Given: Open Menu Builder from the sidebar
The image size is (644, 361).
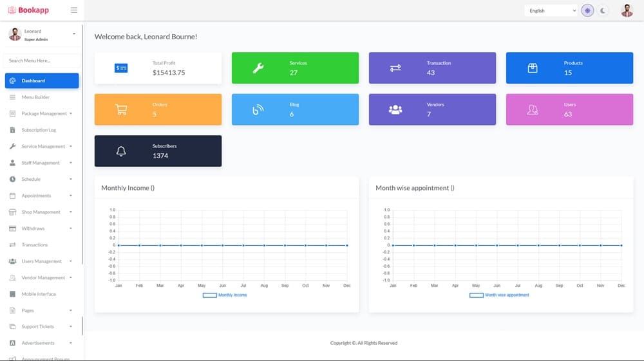Looking at the screenshot, I should click(35, 97).
